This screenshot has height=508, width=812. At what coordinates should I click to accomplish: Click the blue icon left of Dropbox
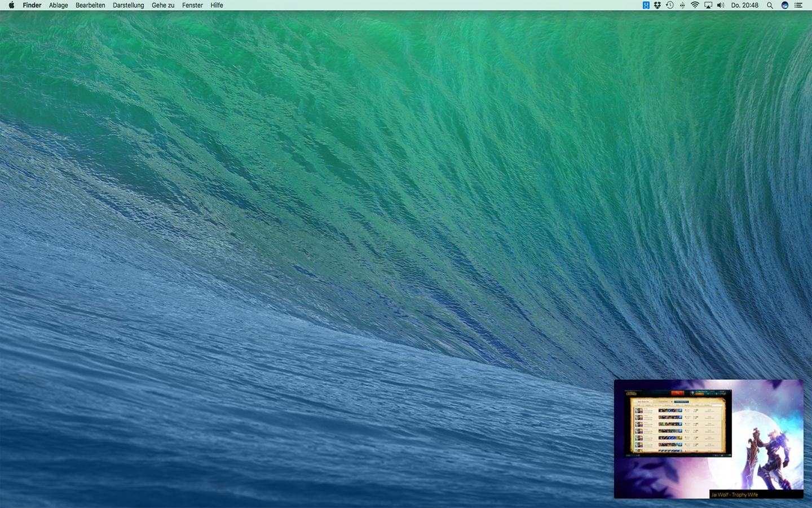(646, 5)
